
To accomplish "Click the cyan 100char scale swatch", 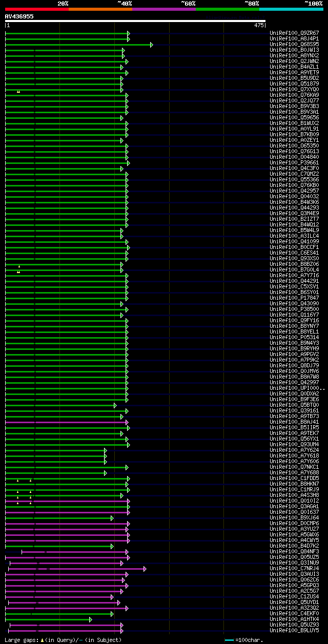I will [229, 640].
